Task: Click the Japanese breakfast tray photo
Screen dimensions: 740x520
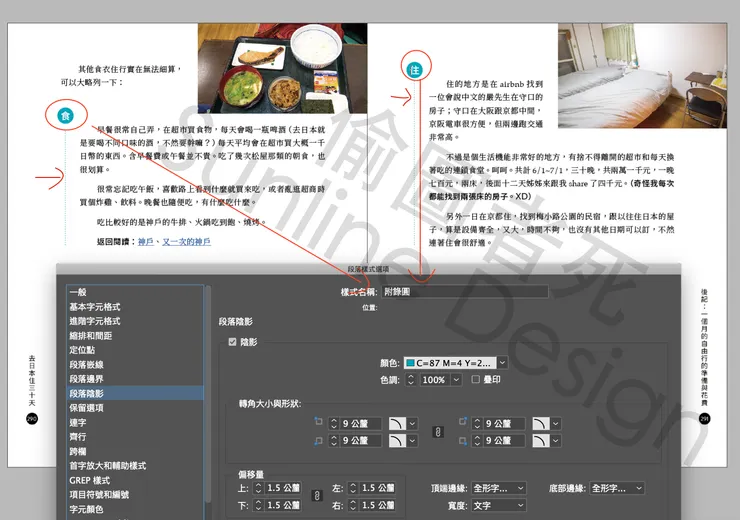Action: click(x=282, y=68)
